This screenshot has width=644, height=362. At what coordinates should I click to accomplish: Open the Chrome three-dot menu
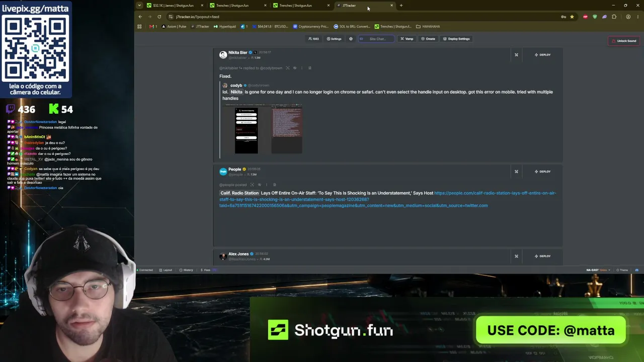pyautogui.click(x=637, y=17)
